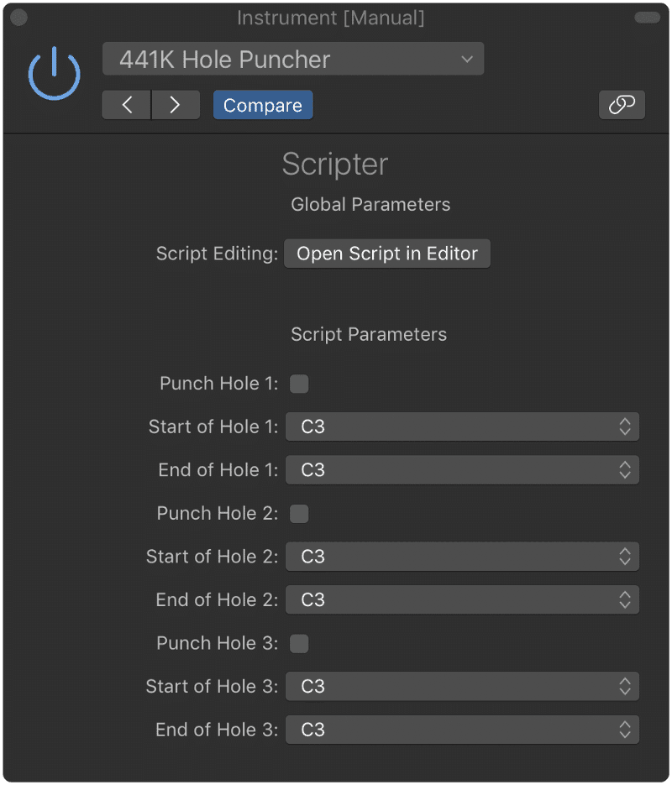
Task: Click Open Script in Editor button
Action: click(x=387, y=254)
